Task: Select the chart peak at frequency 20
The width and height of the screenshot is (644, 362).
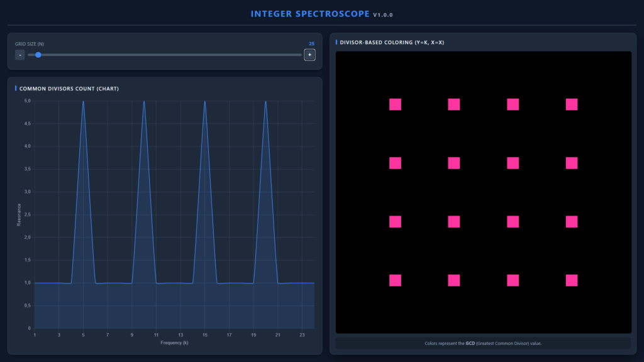Action: [265, 101]
